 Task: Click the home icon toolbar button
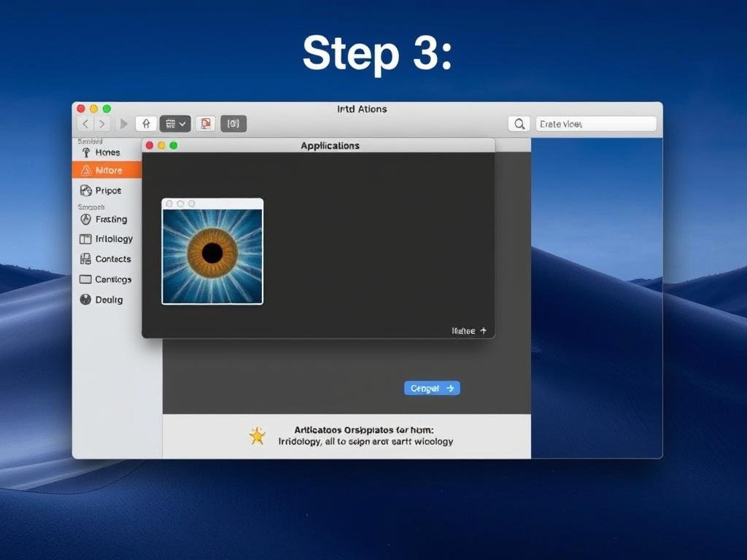click(146, 124)
